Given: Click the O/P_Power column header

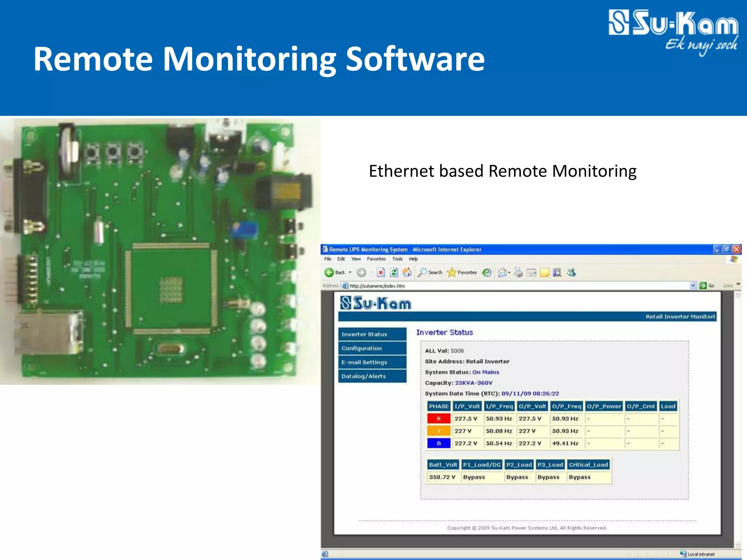Looking at the screenshot, I should tap(604, 406).
